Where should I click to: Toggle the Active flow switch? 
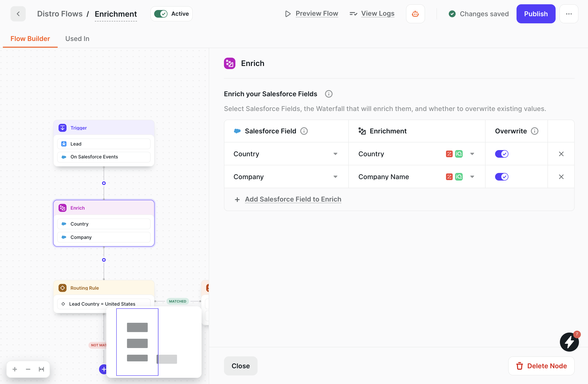pos(161,14)
